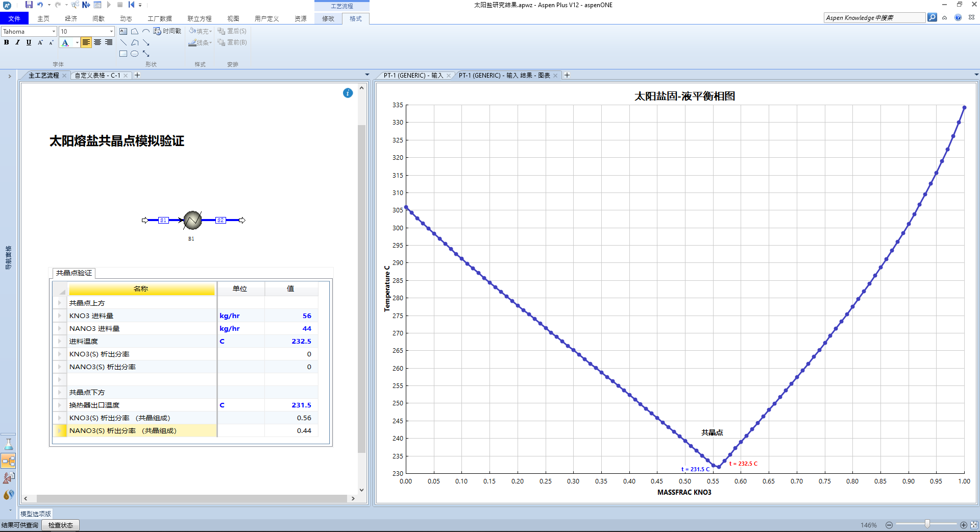Run the simulation with the play icon
The width and height of the screenshot is (980, 532).
109,5
